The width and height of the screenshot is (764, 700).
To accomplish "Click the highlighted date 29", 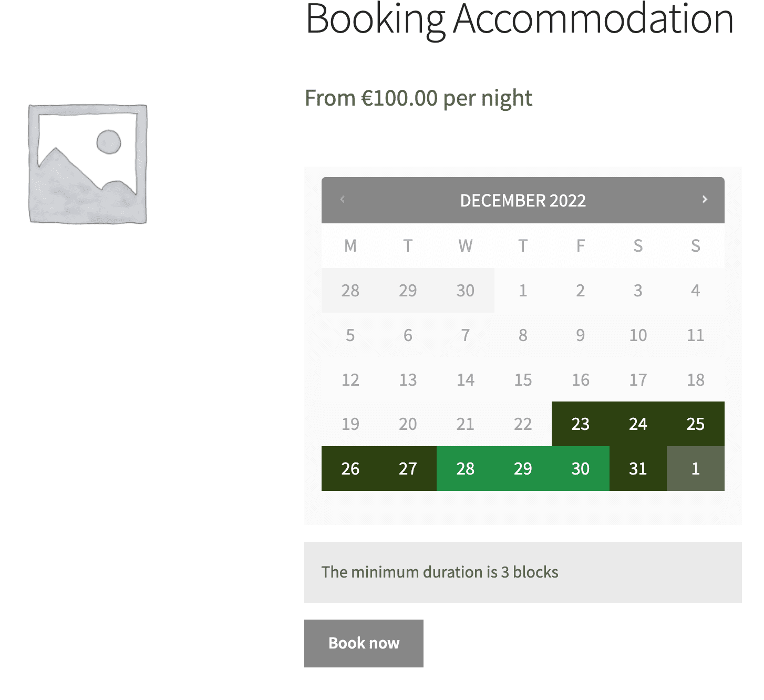I will (523, 468).
